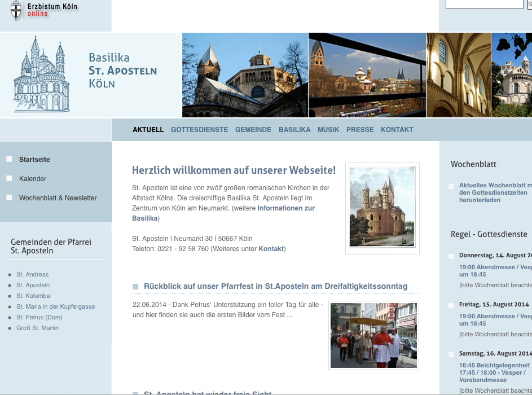532x395 pixels.
Task: Open St. Maria in der Kupfergasse link
Action: click(56, 307)
